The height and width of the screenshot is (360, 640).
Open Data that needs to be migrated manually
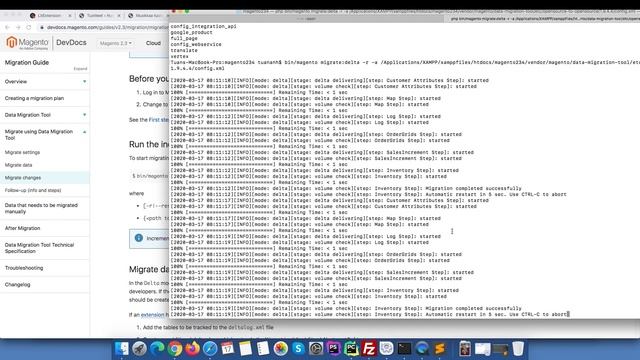click(x=41, y=209)
